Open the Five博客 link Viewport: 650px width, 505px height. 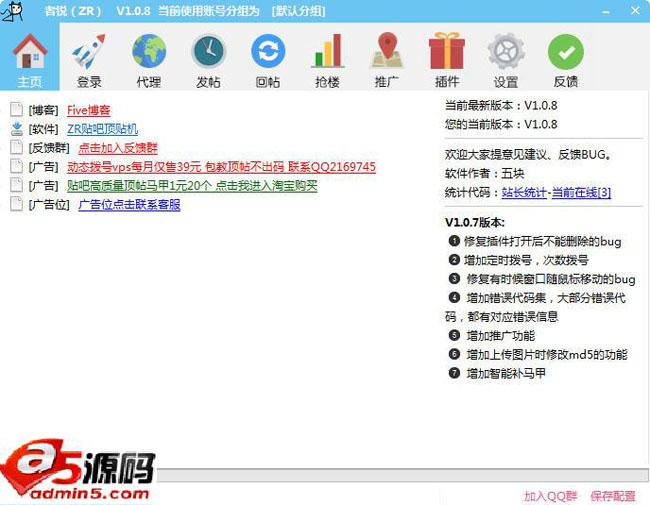[x=89, y=110]
